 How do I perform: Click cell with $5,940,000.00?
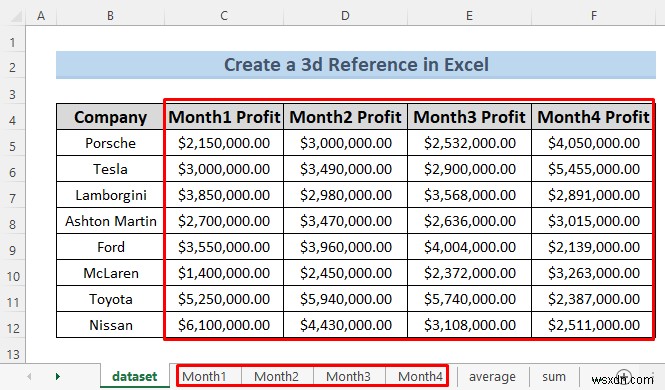pyautogui.click(x=346, y=299)
